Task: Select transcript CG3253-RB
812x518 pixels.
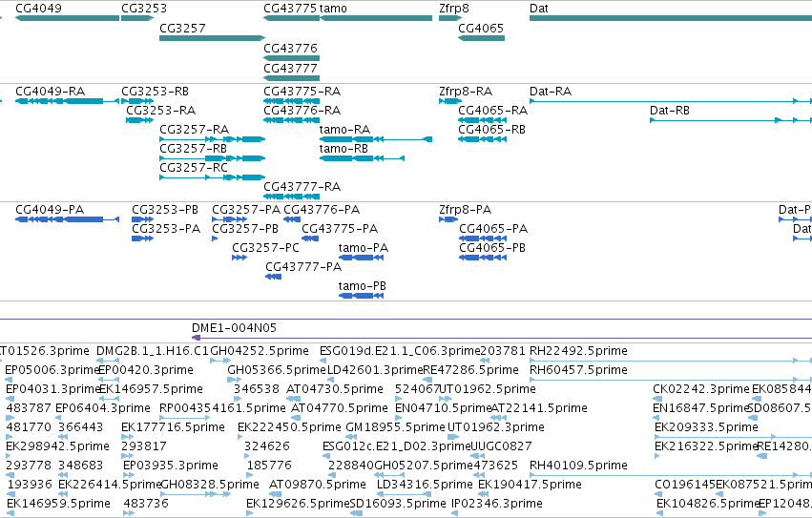Action: [x=155, y=92]
